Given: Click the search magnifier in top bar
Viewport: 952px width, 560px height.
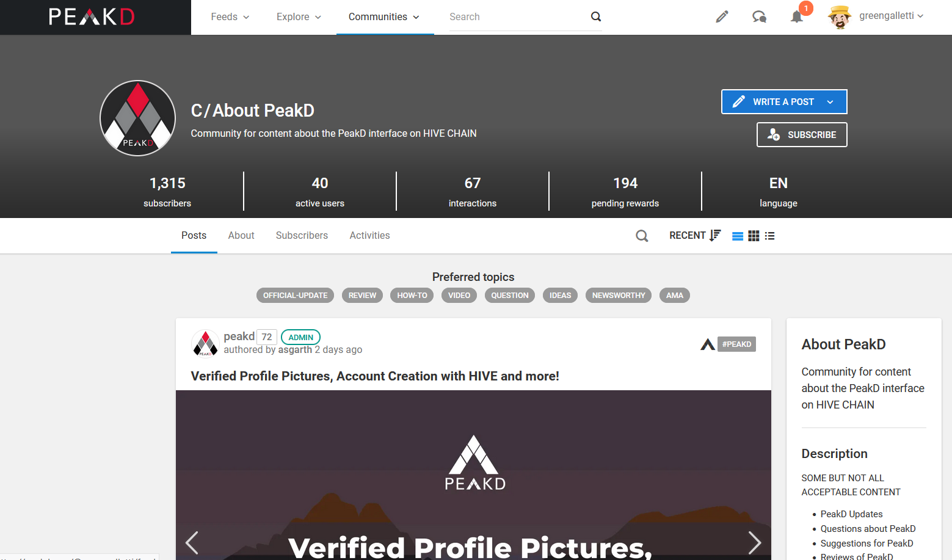Looking at the screenshot, I should coord(596,16).
